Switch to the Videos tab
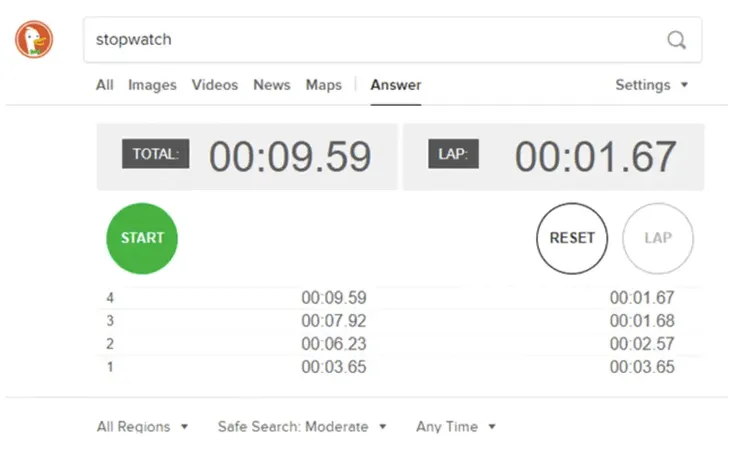 pyautogui.click(x=215, y=85)
